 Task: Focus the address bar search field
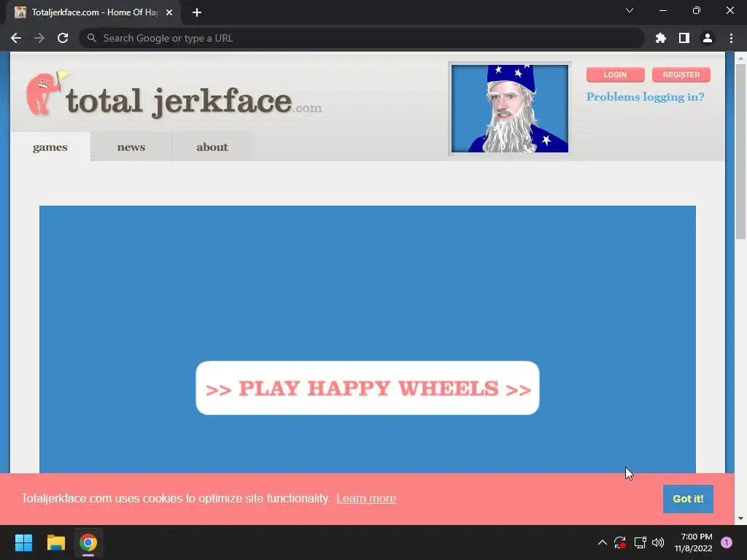[x=362, y=38]
